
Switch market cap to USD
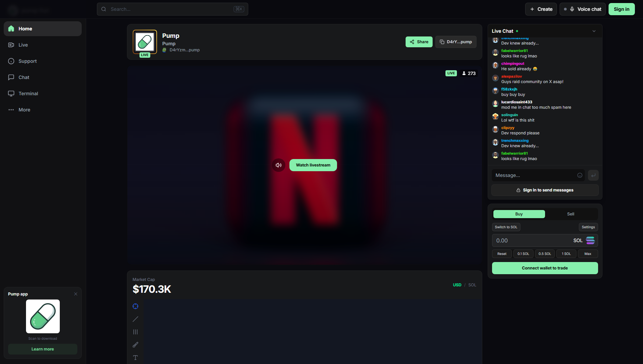pos(457,285)
